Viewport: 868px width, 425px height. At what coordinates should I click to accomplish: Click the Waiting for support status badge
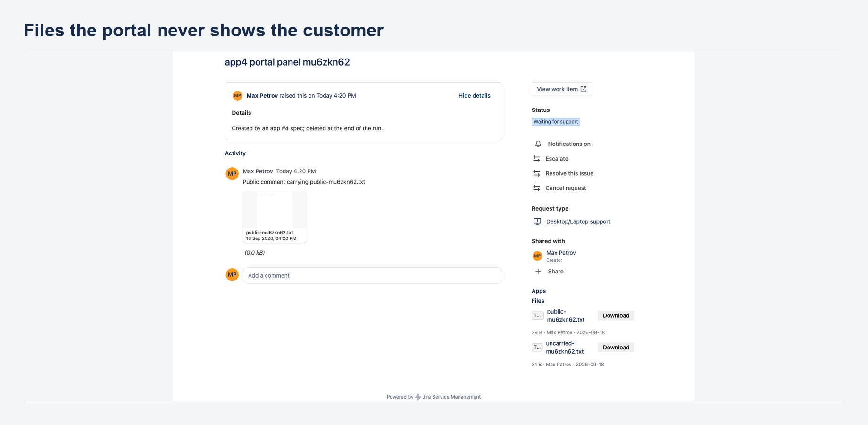click(x=556, y=122)
